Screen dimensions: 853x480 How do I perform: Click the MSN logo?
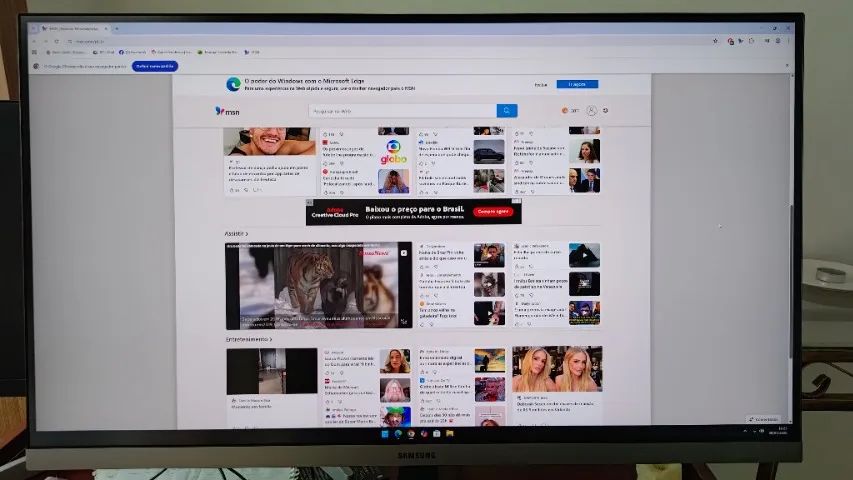227,111
